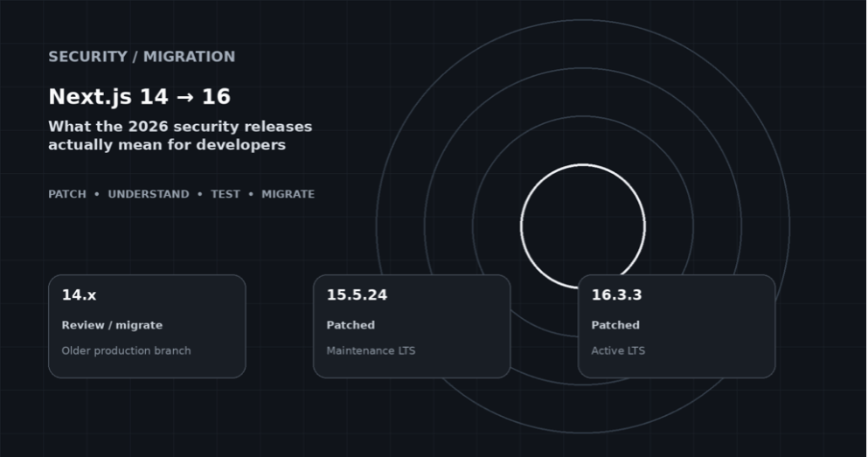The height and width of the screenshot is (457, 868).
Task: Click 'Review / migrate' status text
Action: click(113, 325)
